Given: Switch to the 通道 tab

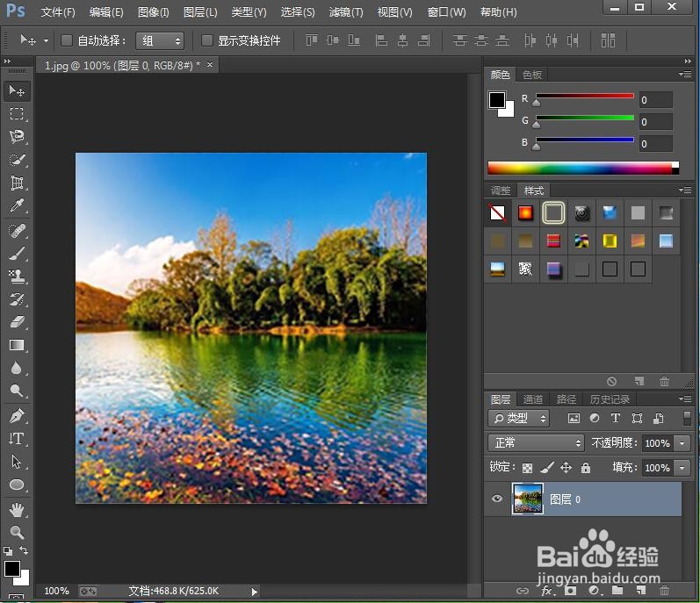Looking at the screenshot, I should tap(533, 399).
